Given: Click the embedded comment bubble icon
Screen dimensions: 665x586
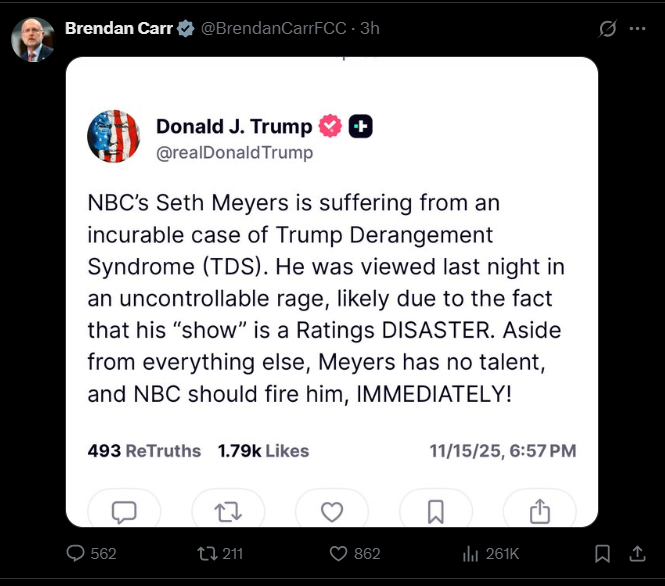Looking at the screenshot, I should click(x=124, y=511).
